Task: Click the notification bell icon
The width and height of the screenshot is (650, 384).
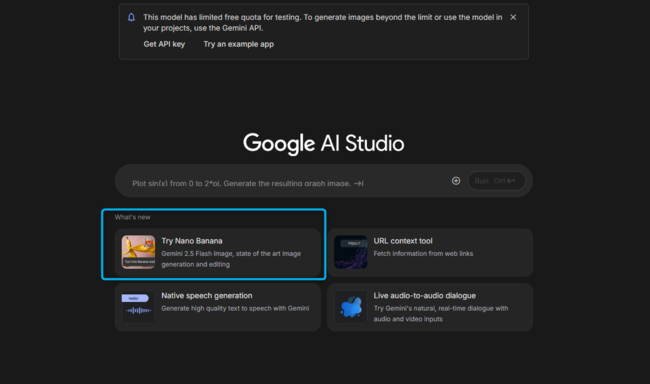Action: (131, 17)
